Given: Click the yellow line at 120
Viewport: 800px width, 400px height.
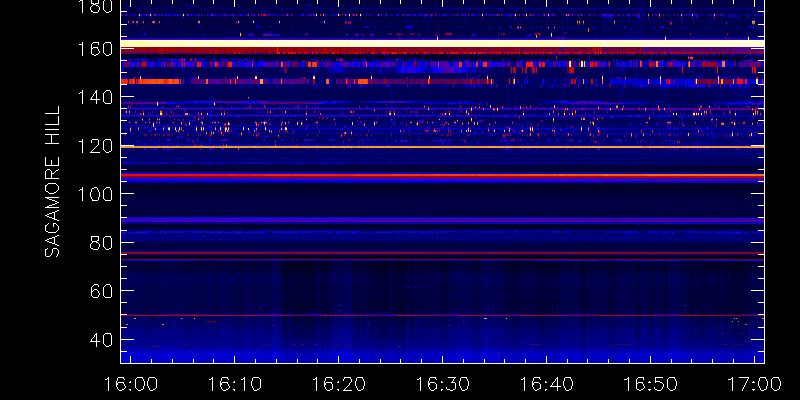Looking at the screenshot, I should 442,147.
